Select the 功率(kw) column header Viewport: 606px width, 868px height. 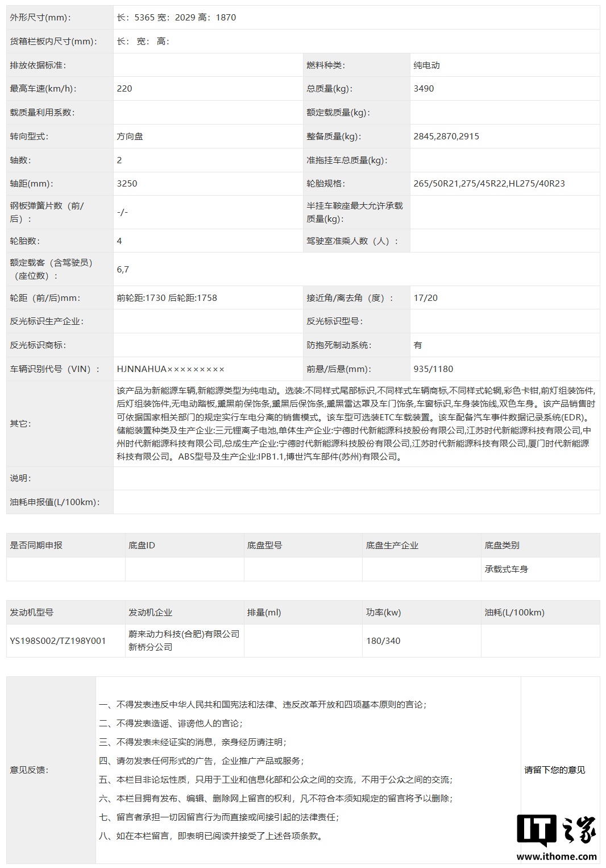click(383, 612)
